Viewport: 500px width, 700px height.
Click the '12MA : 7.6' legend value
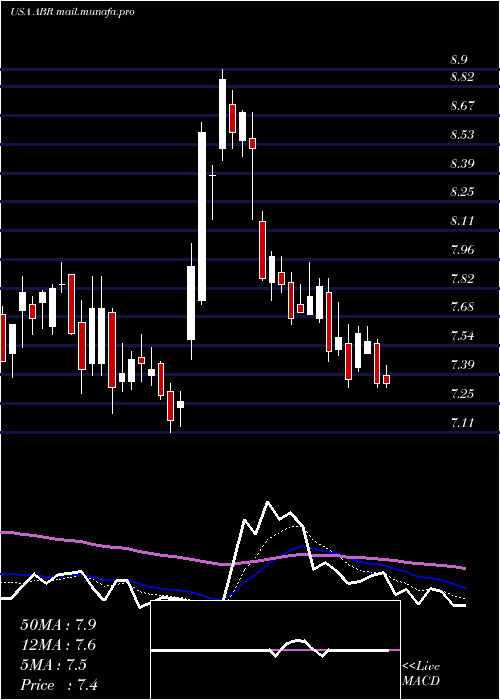coord(58,645)
